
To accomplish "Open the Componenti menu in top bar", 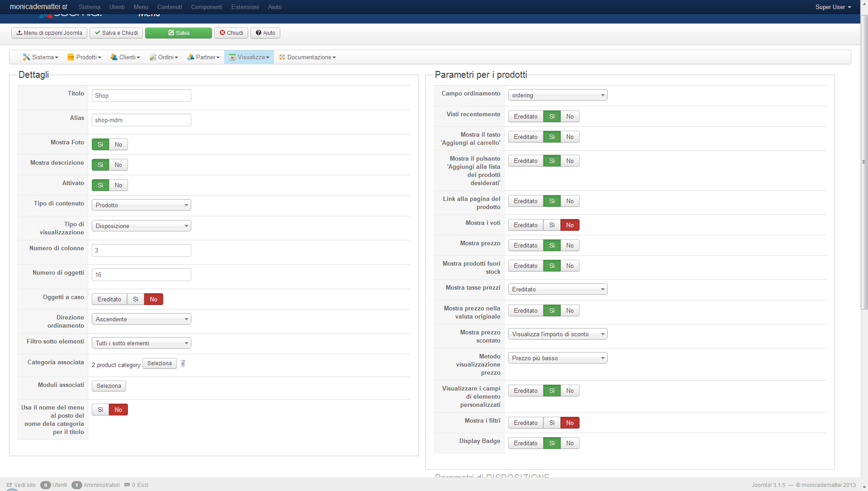I will coord(206,7).
